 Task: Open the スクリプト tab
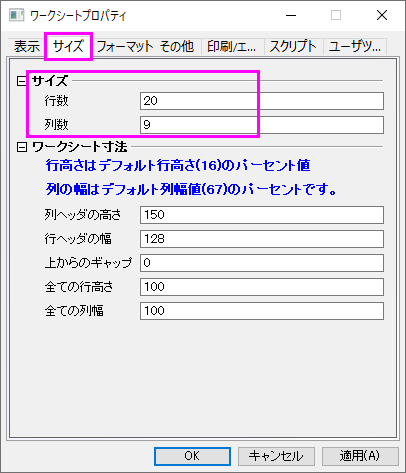293,46
